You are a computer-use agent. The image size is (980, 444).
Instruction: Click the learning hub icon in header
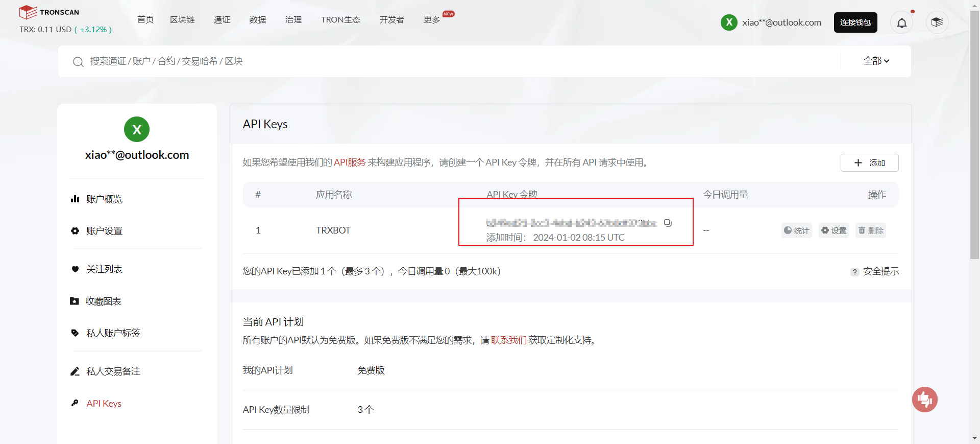[937, 22]
